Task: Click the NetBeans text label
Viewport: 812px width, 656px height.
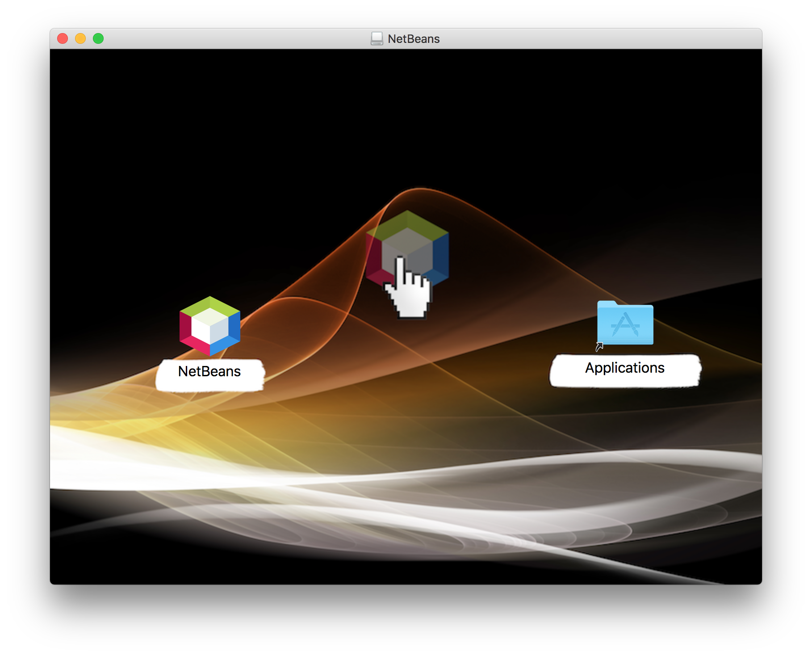Action: 209,371
